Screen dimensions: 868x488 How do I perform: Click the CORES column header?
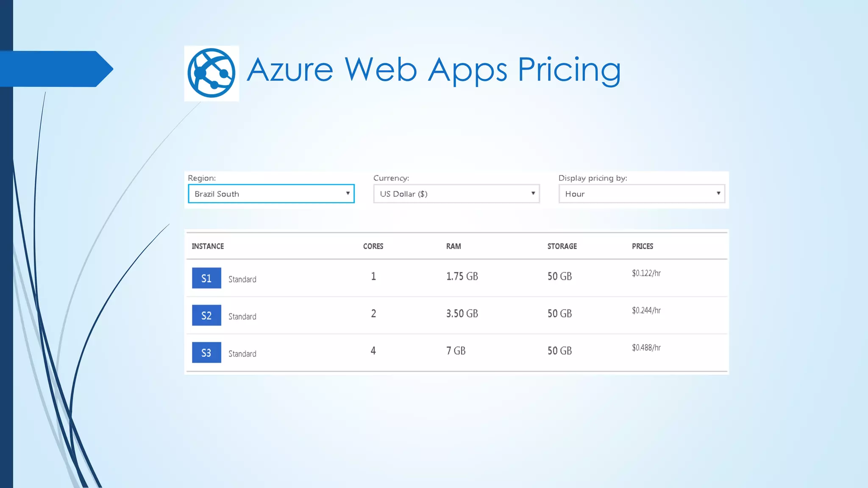tap(373, 246)
